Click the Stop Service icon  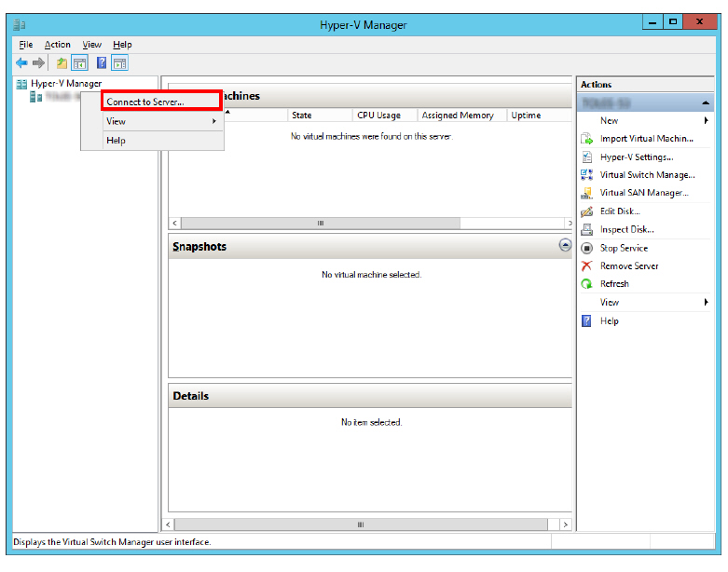587,248
